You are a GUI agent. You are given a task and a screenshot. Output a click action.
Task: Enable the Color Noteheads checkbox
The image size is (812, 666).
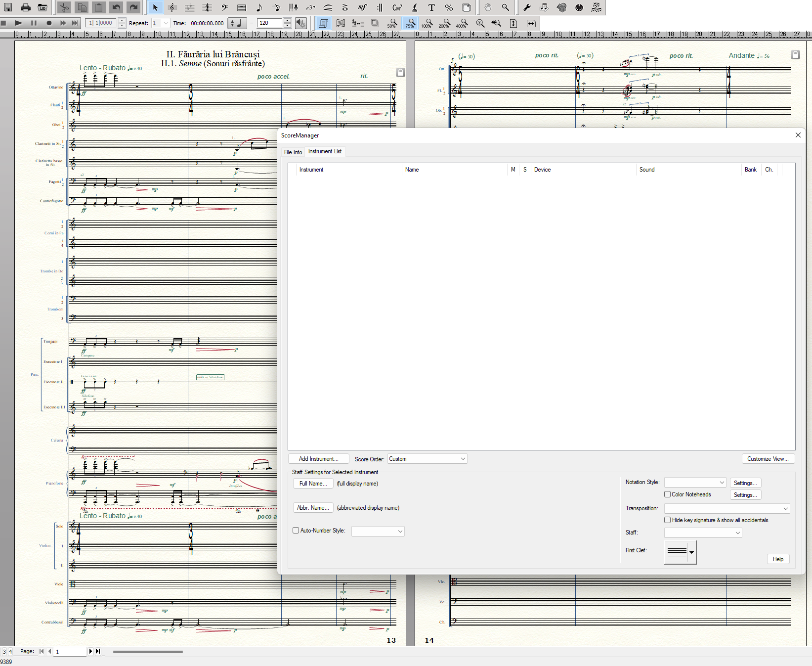668,494
